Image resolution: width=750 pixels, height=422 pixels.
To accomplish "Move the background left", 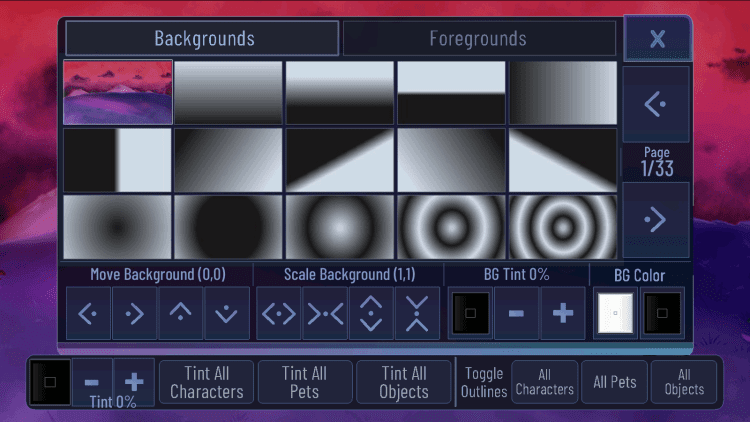I will click(88, 314).
